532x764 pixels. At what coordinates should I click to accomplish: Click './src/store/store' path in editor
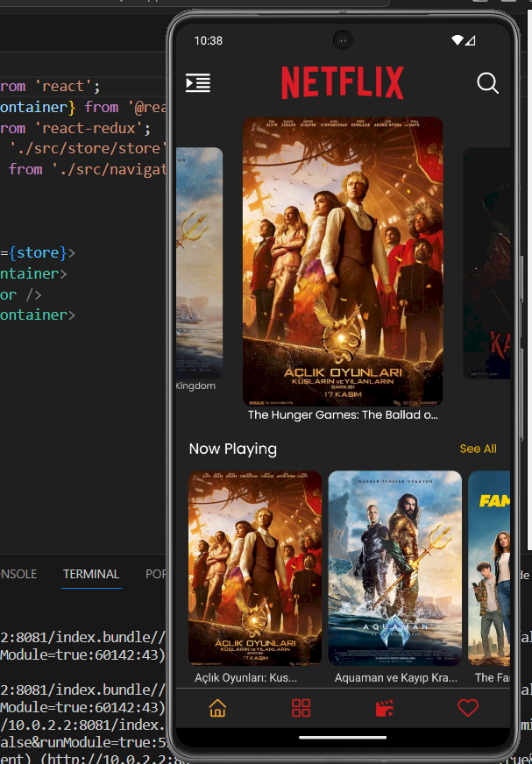[x=89, y=148]
